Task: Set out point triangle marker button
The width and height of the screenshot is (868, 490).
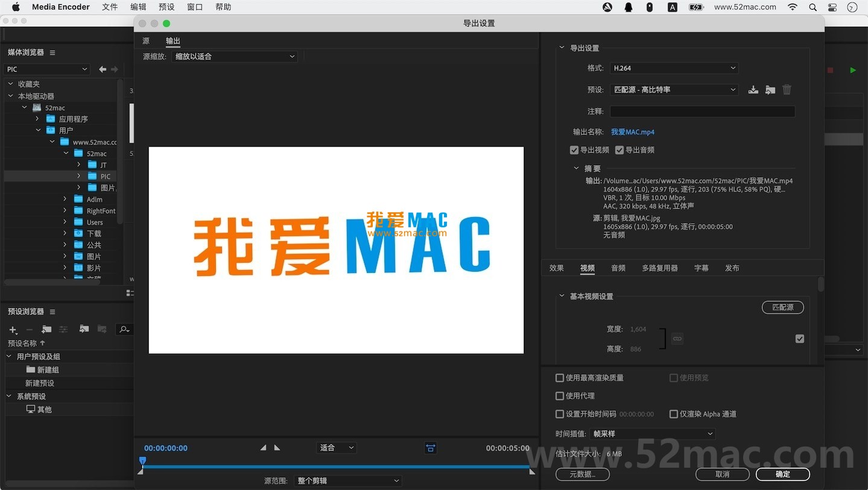Action: click(277, 448)
